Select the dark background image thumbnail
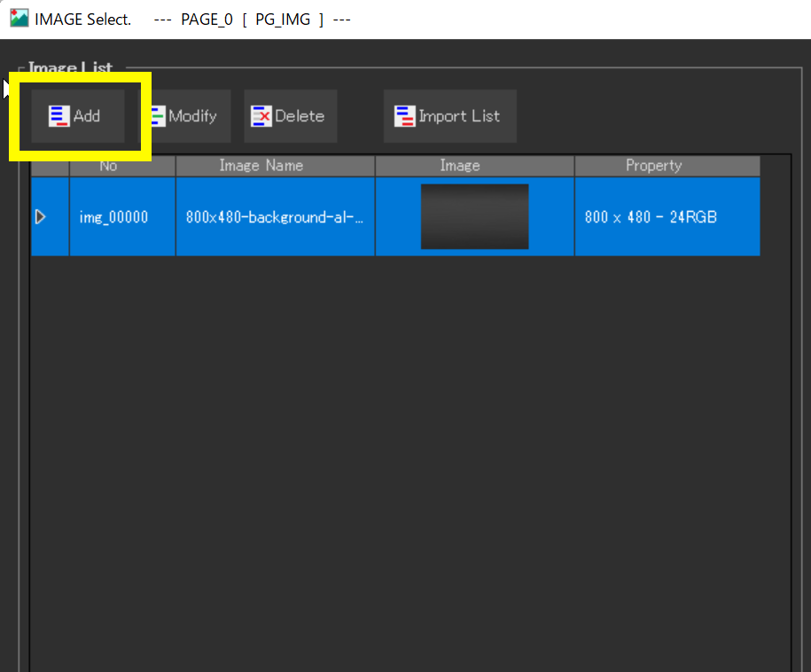The height and width of the screenshot is (672, 811). [x=474, y=216]
